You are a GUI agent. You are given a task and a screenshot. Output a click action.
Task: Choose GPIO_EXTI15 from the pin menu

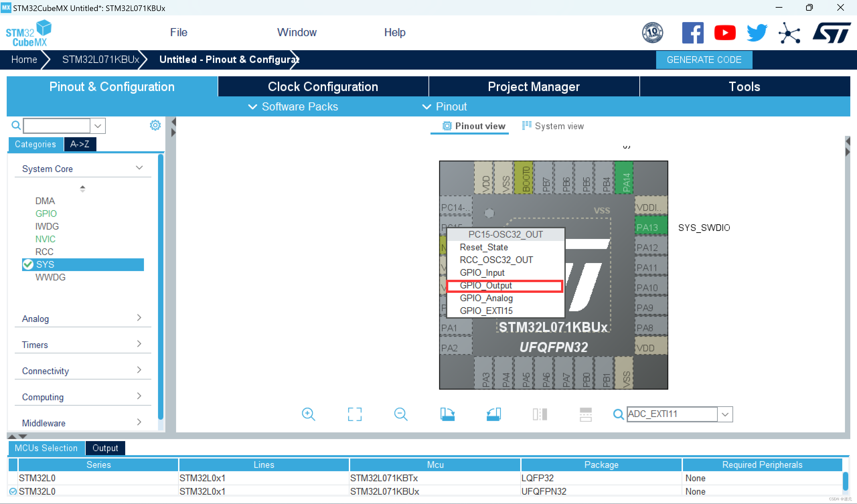505,311
